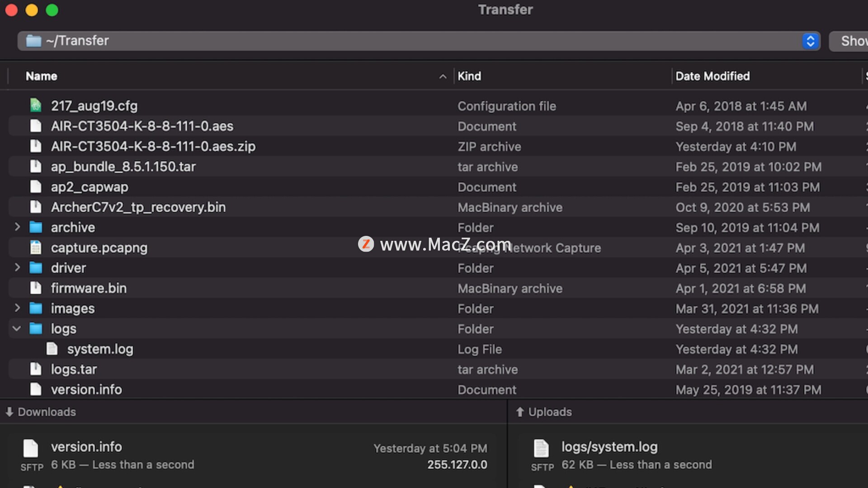
Task: Expand the images folder
Action: (x=17, y=308)
